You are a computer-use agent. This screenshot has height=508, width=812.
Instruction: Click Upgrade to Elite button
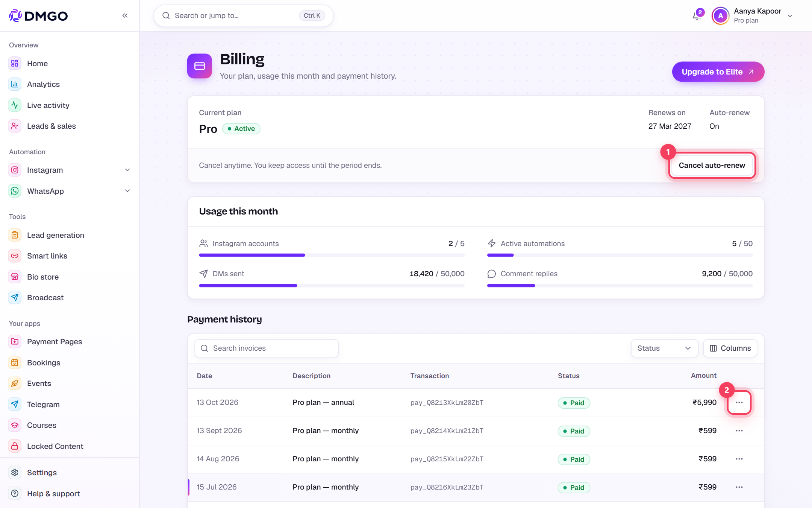pyautogui.click(x=718, y=72)
